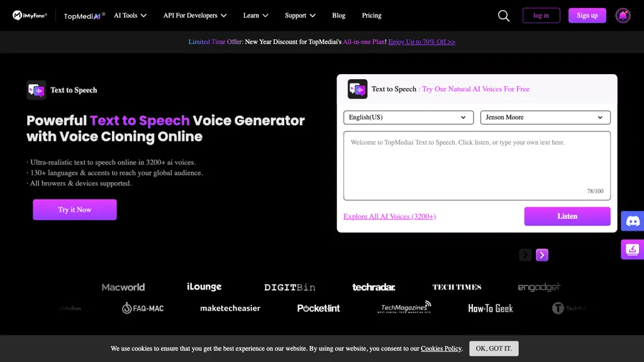Image resolution: width=644 pixels, height=362 pixels.
Task: Click the download floating icon below Discord
Action: (633, 250)
